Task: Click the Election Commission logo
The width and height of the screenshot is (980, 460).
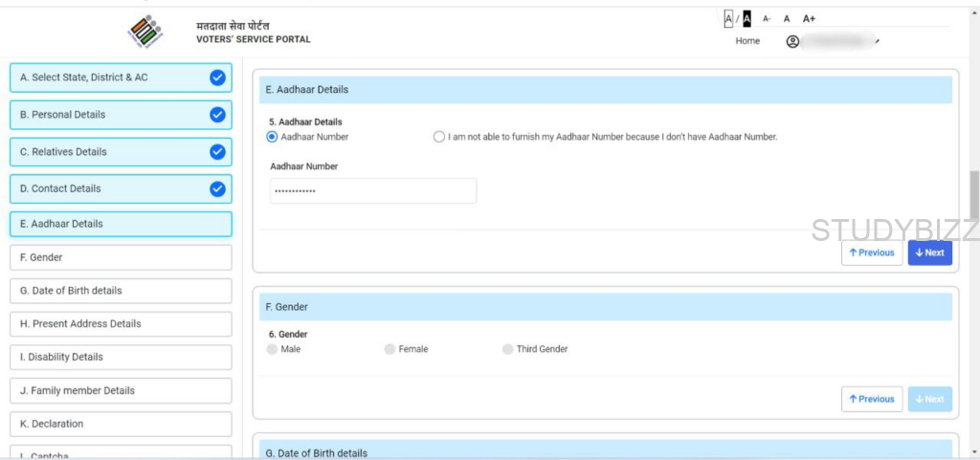Action: [145, 32]
